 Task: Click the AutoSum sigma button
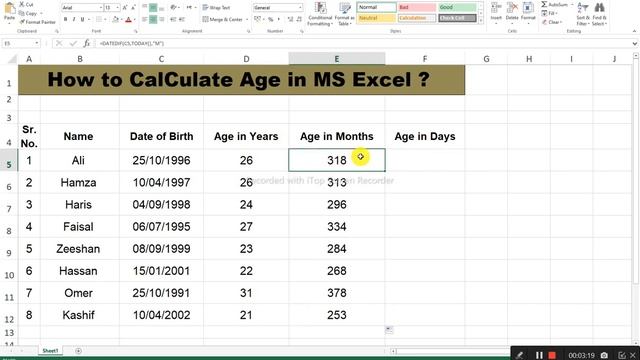point(554,4)
